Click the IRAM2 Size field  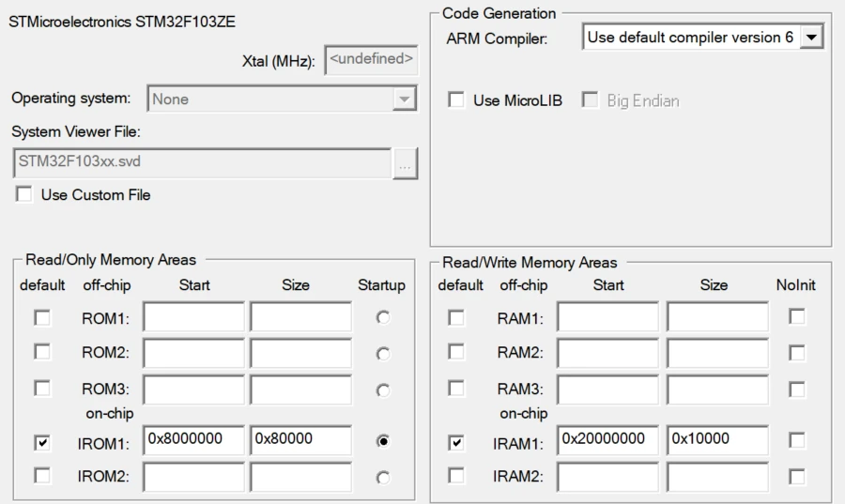click(718, 477)
